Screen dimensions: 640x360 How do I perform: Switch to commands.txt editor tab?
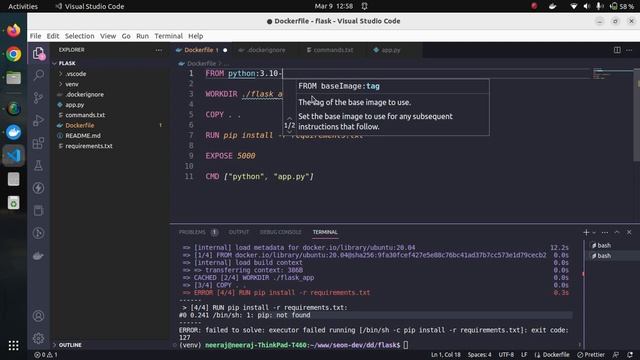tap(330, 50)
